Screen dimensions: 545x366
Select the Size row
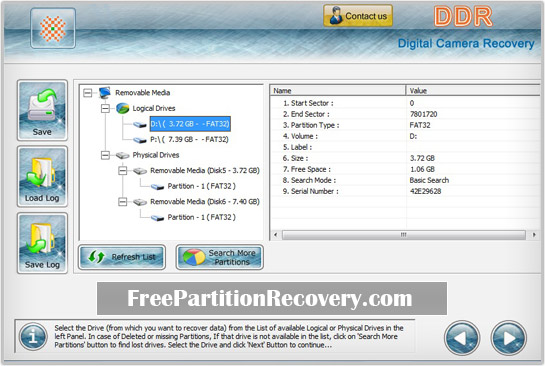tap(405, 158)
